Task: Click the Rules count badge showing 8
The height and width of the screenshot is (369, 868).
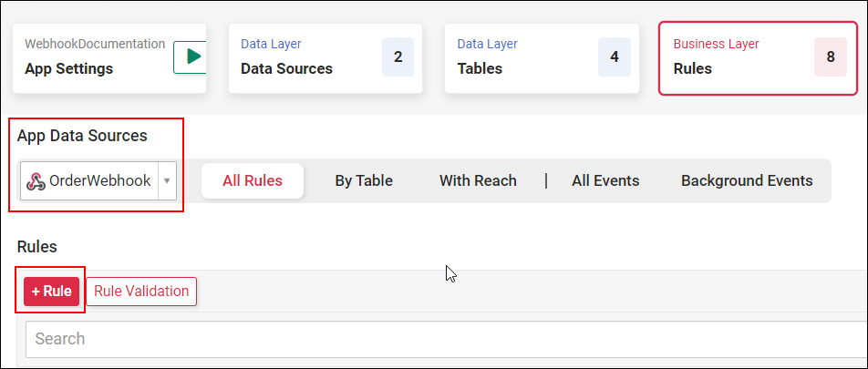Action: [830, 56]
